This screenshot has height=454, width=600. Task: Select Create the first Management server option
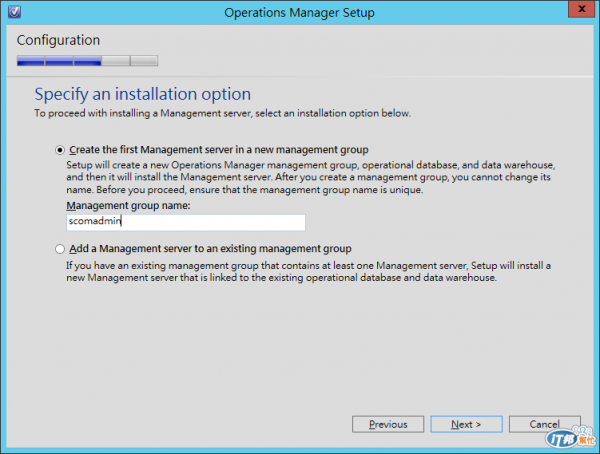(x=60, y=150)
